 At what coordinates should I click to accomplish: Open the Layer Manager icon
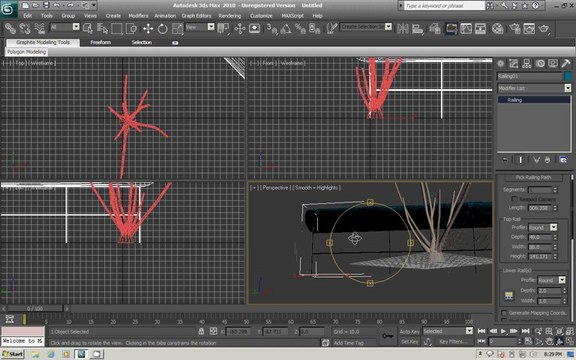(434, 28)
